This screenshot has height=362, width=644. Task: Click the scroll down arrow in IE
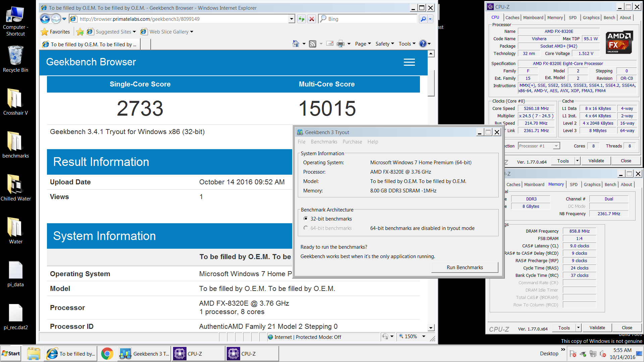431,328
